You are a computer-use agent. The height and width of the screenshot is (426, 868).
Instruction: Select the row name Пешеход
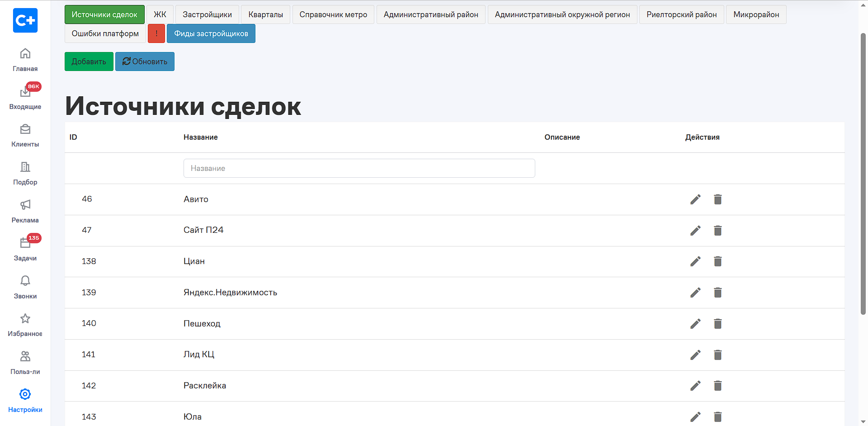tap(202, 324)
